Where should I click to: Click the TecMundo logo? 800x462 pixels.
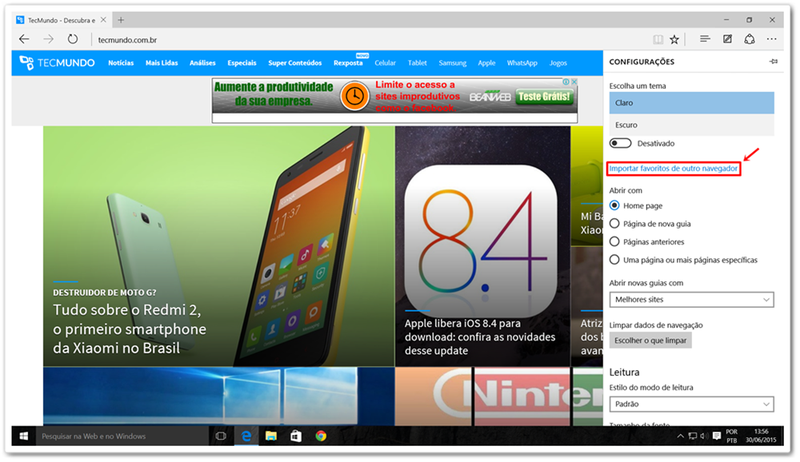click(57, 63)
